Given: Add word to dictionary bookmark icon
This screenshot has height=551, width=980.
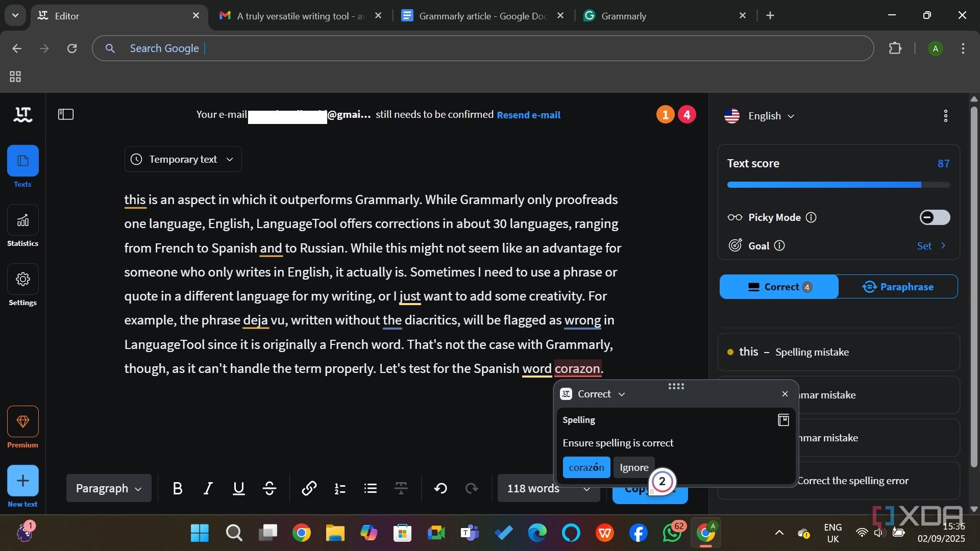Looking at the screenshot, I should coord(783,420).
